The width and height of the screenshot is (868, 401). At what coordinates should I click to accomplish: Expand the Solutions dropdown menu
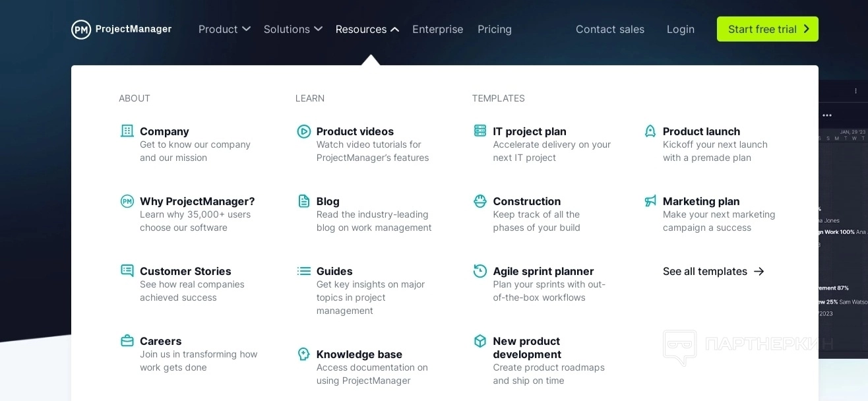[x=293, y=29]
